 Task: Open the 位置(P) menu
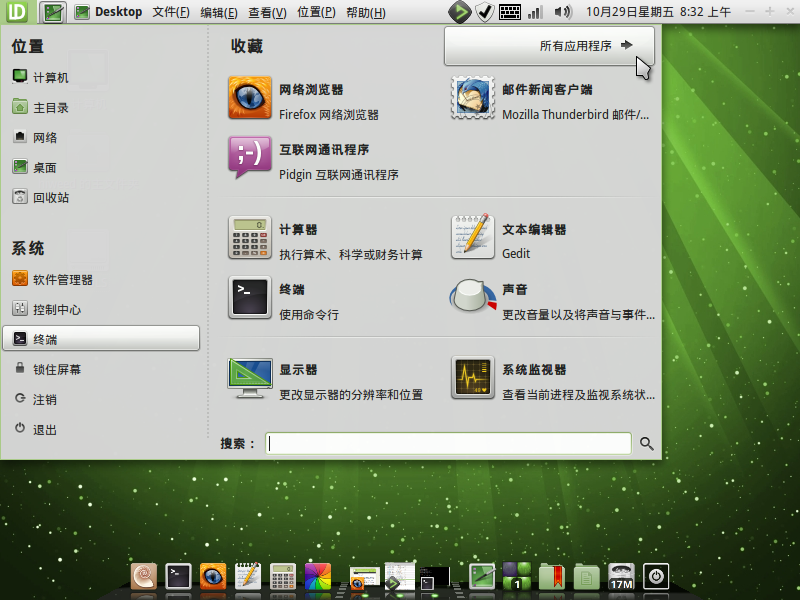[x=316, y=12]
